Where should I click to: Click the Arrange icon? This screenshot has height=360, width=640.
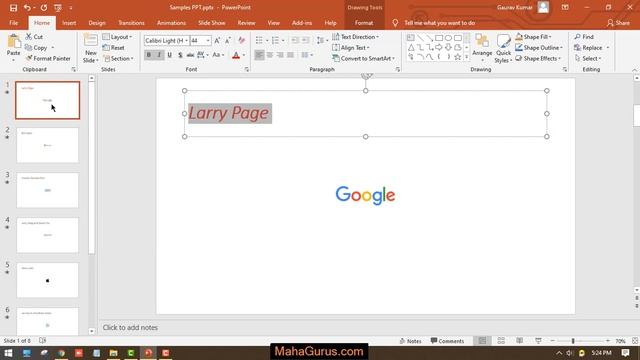(x=482, y=47)
